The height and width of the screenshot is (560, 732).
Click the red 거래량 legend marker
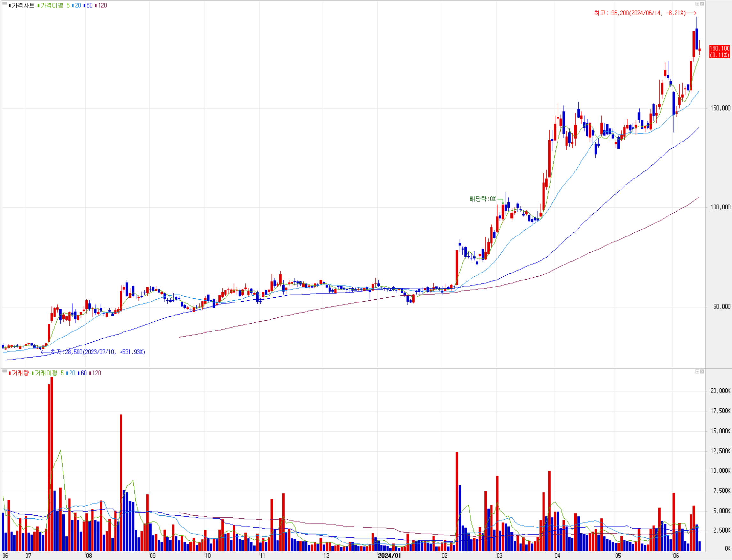point(10,373)
